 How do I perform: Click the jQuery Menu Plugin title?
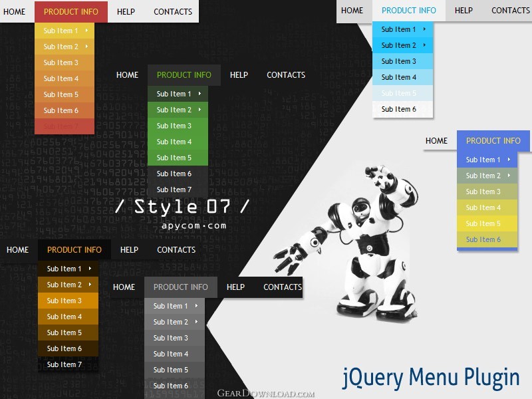[x=431, y=378]
